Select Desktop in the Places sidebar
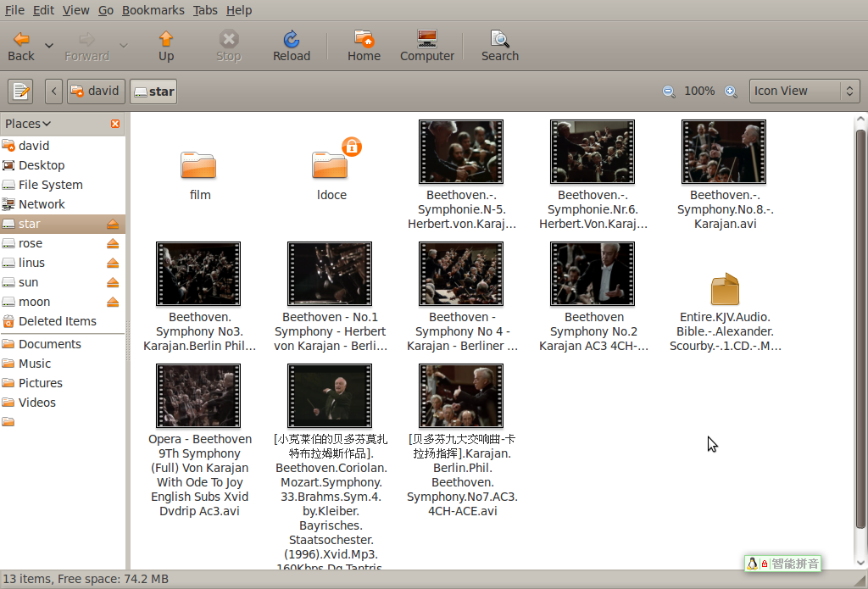Screen dimensions: 868x589 63,165
